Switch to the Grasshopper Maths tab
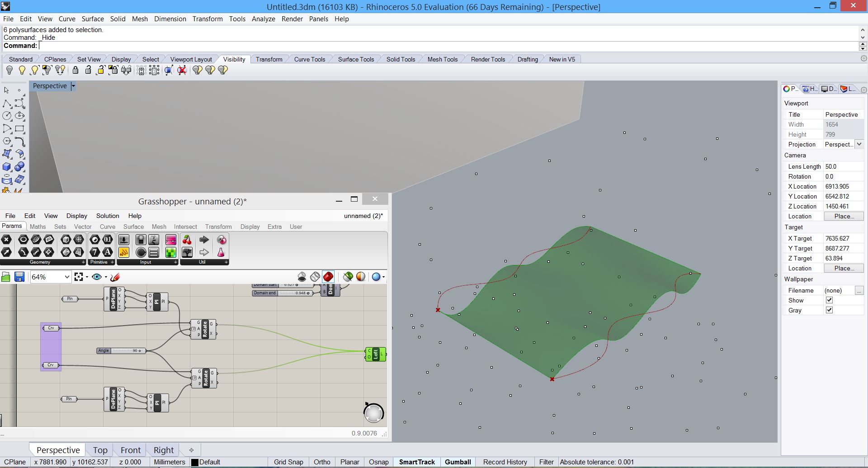The image size is (868, 468). tap(38, 227)
